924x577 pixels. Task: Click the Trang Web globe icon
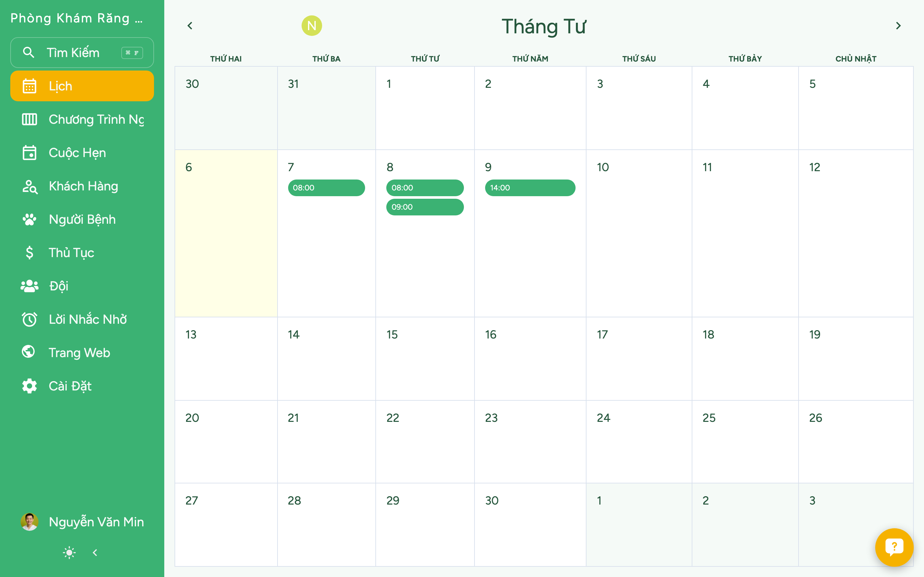(29, 352)
